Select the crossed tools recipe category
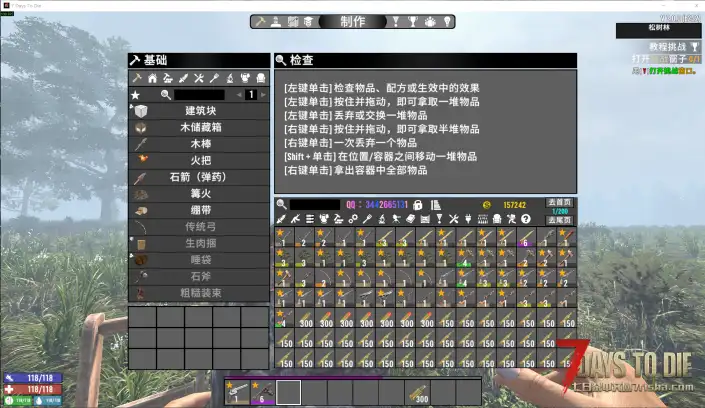705x408 pixels. [199, 78]
